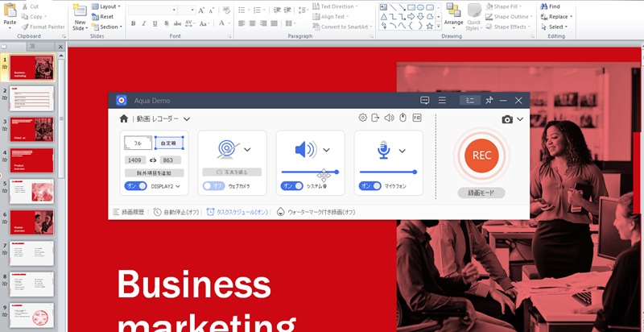Select slide 3 thumbnail About us
Viewport: 644px width, 332px height.
[31, 130]
